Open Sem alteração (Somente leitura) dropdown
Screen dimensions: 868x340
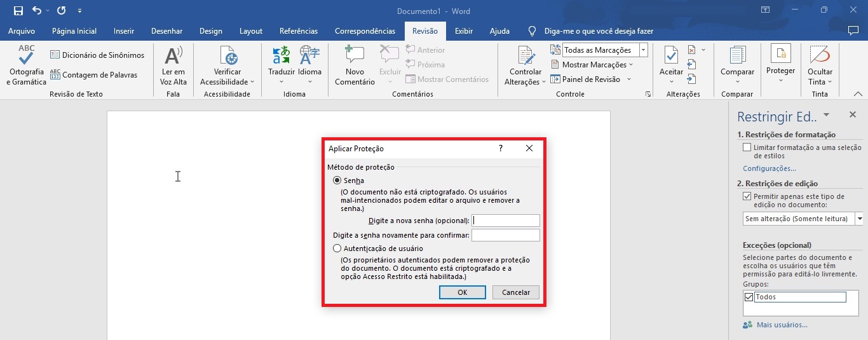click(860, 219)
